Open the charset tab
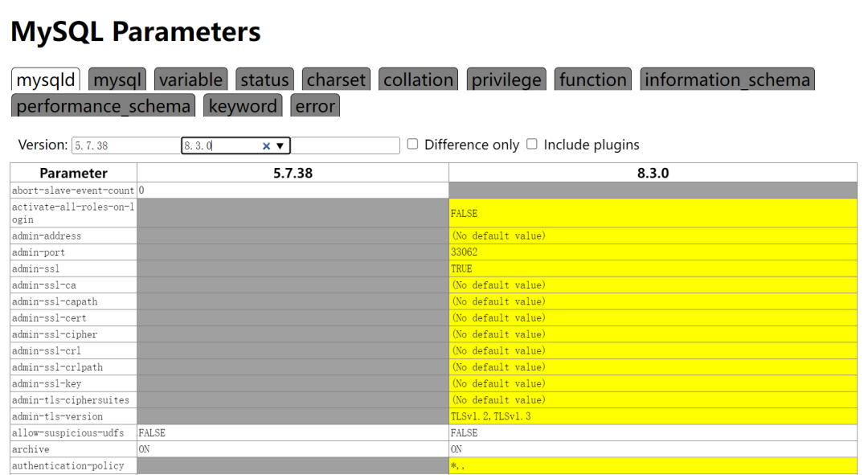This screenshot has height=475, width=868. [x=336, y=79]
